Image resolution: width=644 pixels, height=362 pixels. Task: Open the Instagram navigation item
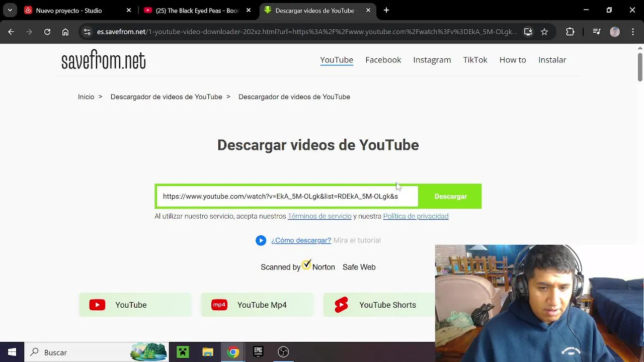(432, 60)
